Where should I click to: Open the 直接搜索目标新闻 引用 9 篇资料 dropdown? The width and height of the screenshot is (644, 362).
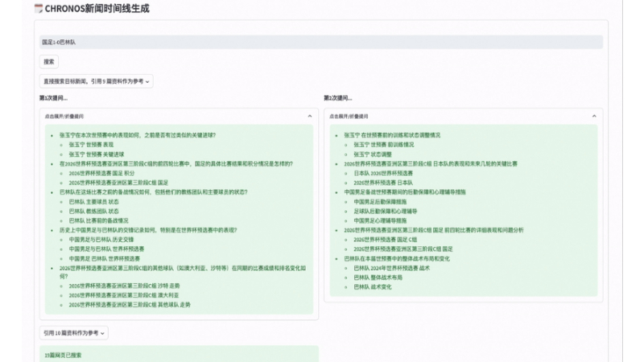pyautogui.click(x=97, y=81)
